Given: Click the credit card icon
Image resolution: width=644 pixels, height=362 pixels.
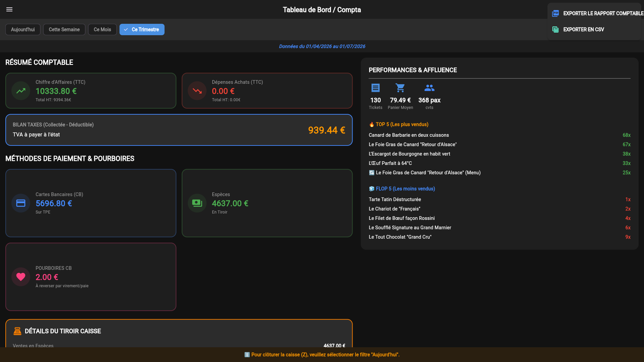Looking at the screenshot, I should tap(21, 203).
